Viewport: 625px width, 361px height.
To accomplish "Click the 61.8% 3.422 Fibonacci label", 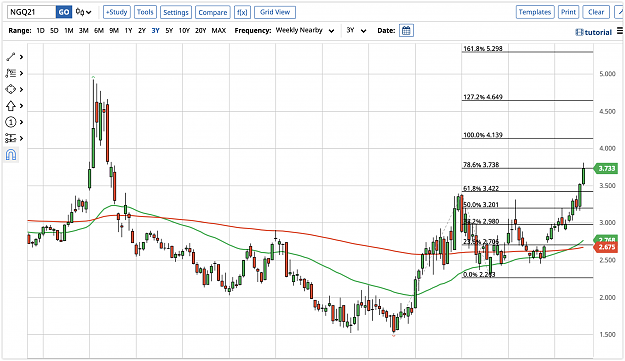I will (x=481, y=188).
